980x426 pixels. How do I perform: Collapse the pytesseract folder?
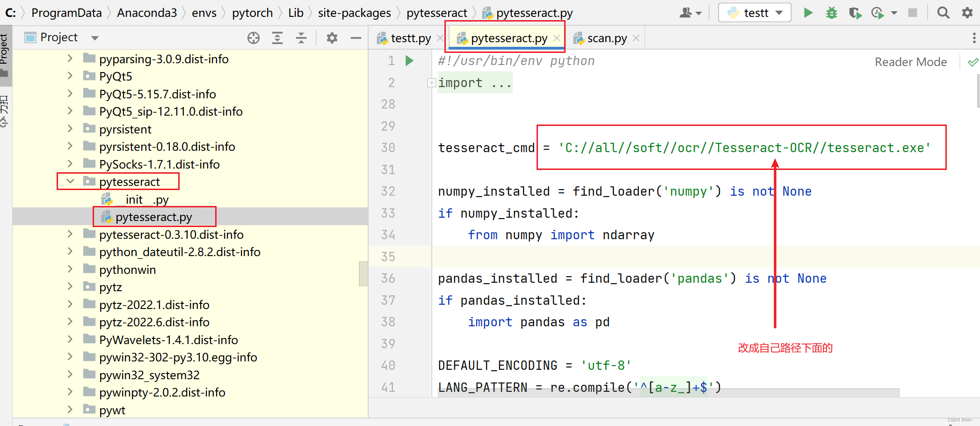pos(70,181)
